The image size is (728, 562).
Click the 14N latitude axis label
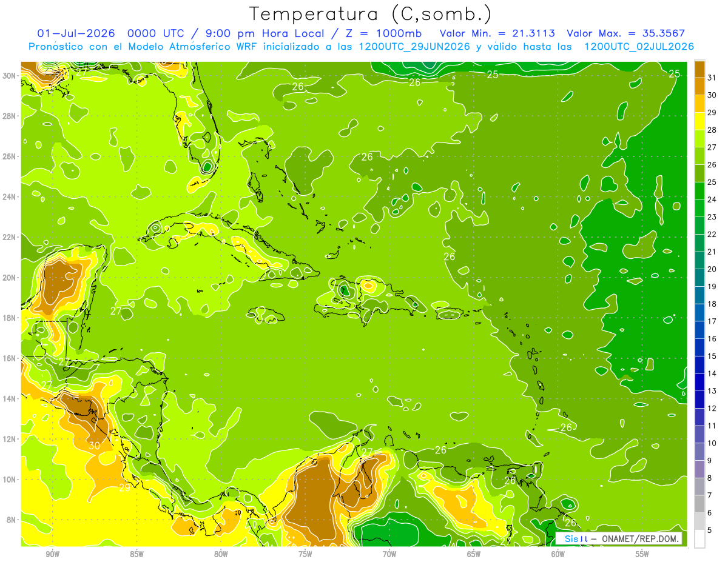click(10, 399)
